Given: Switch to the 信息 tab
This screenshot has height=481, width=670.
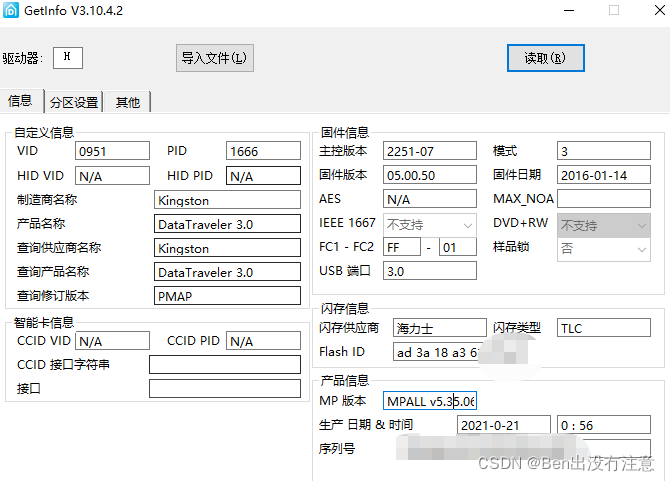Looking at the screenshot, I should coord(20,101).
